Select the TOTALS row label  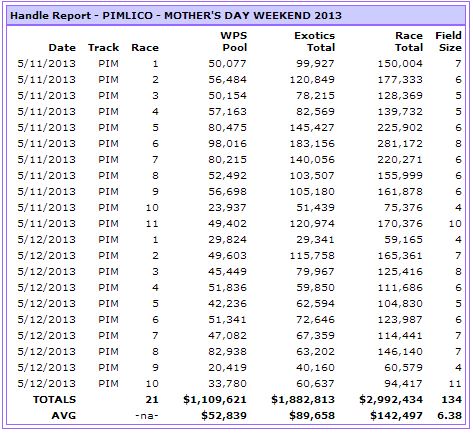54,400
